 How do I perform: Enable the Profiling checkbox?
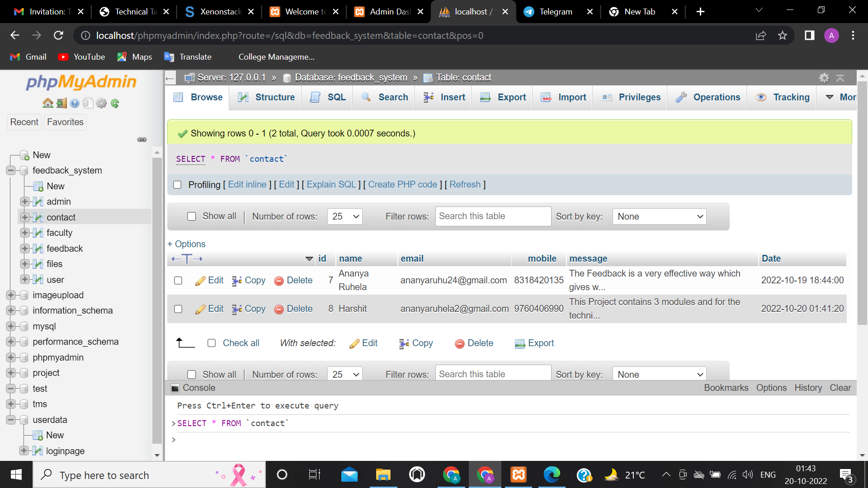coord(177,185)
